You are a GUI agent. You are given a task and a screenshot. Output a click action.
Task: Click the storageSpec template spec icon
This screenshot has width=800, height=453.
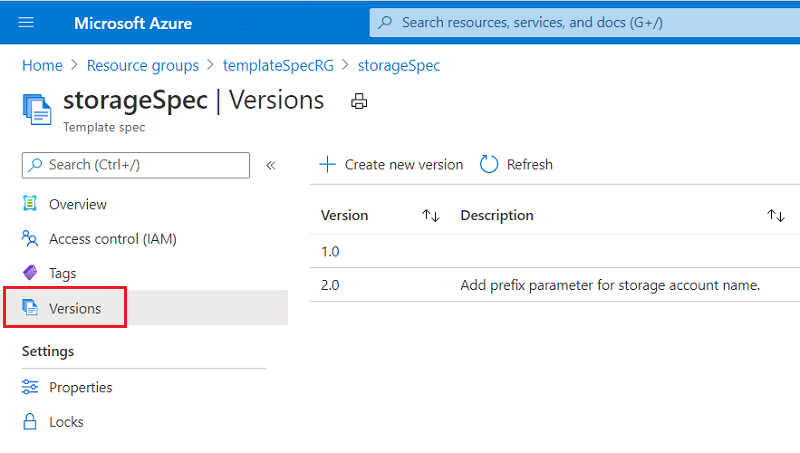[x=37, y=107]
